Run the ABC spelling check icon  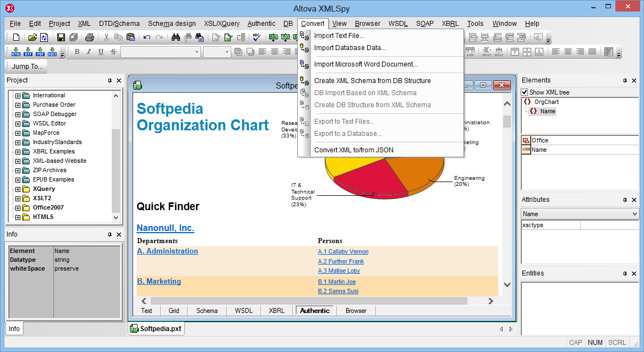[x=257, y=37]
